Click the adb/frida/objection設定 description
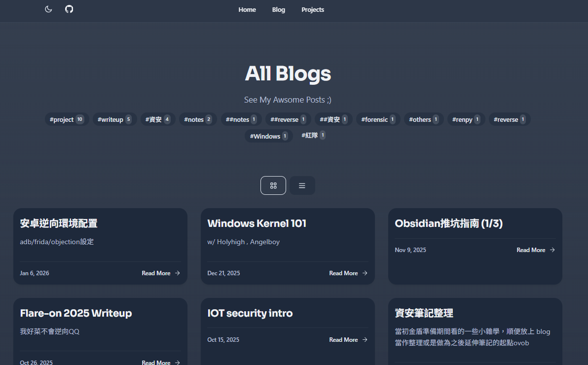 (x=57, y=242)
